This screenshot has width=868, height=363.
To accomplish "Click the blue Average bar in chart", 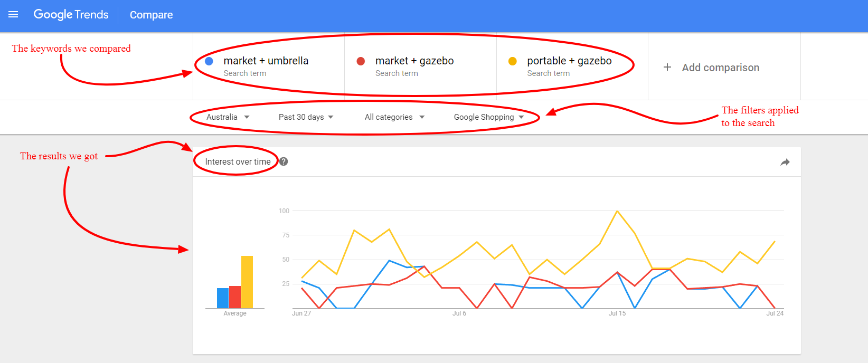I will 223,298.
